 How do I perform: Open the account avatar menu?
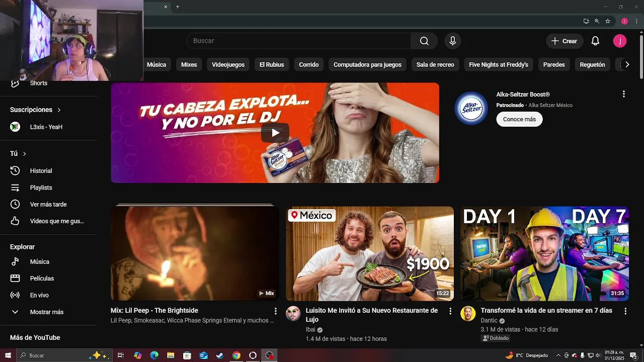pos(620,41)
